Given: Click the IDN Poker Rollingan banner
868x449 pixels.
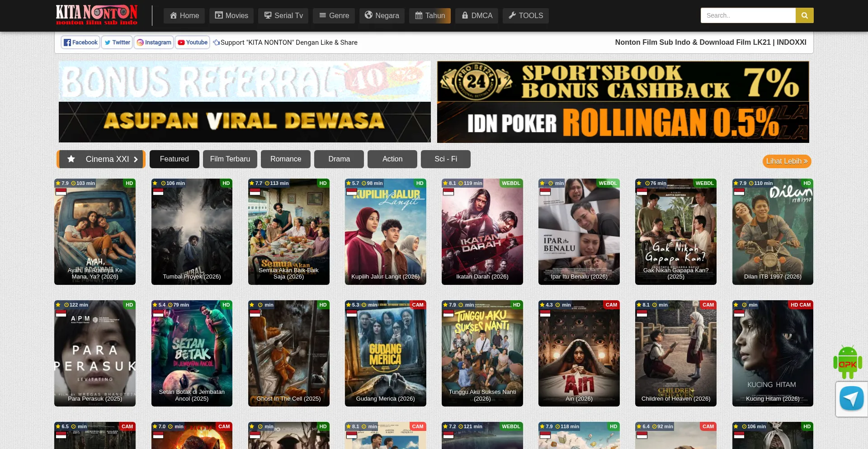Looking at the screenshot, I should click(623, 122).
